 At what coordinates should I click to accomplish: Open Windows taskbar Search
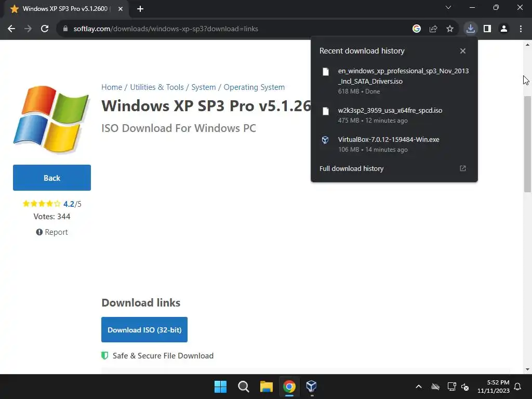[243, 387]
